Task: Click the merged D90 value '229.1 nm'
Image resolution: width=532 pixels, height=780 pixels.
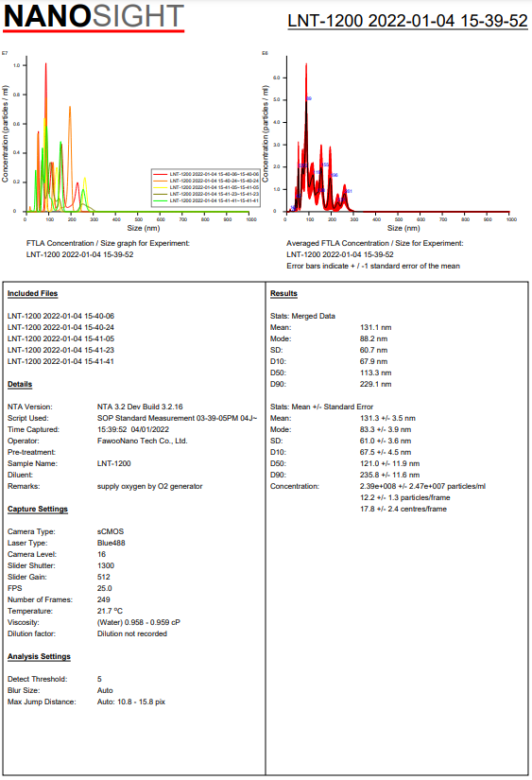Action: tap(376, 384)
